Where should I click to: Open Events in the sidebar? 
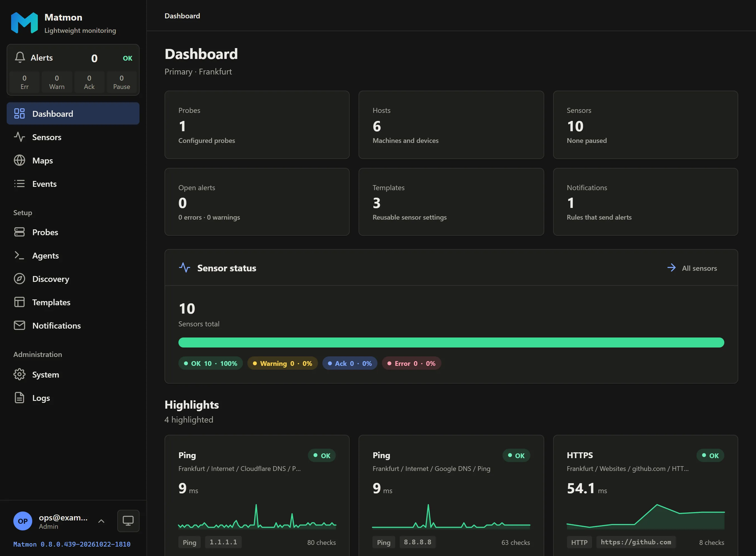pyautogui.click(x=73, y=184)
